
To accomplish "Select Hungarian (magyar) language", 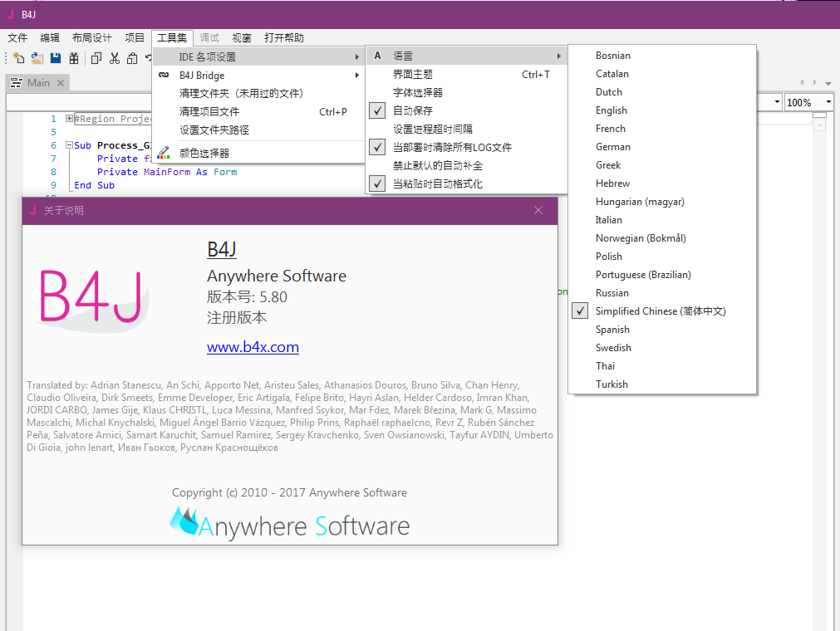I will pyautogui.click(x=662, y=202).
